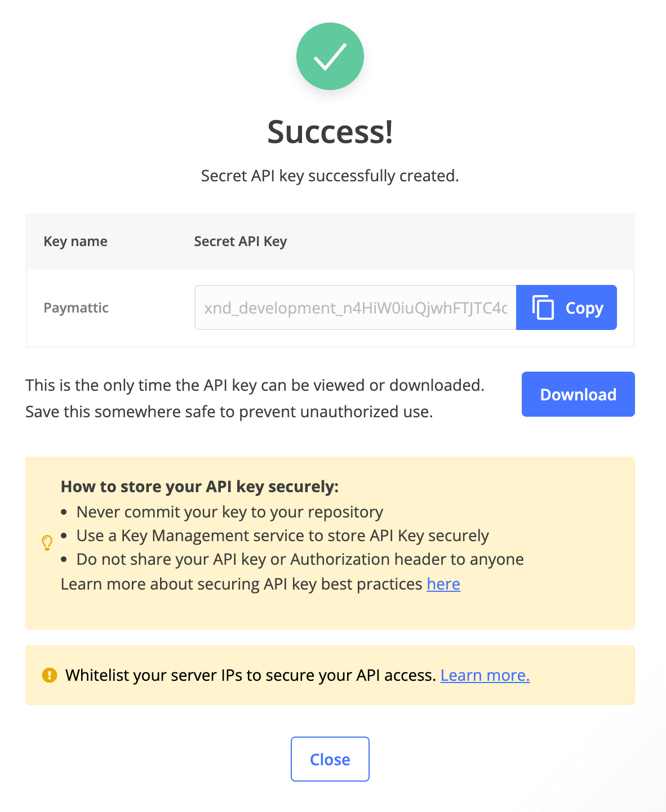Click the lightbulb icon next to security tips
The image size is (666, 812).
47,542
